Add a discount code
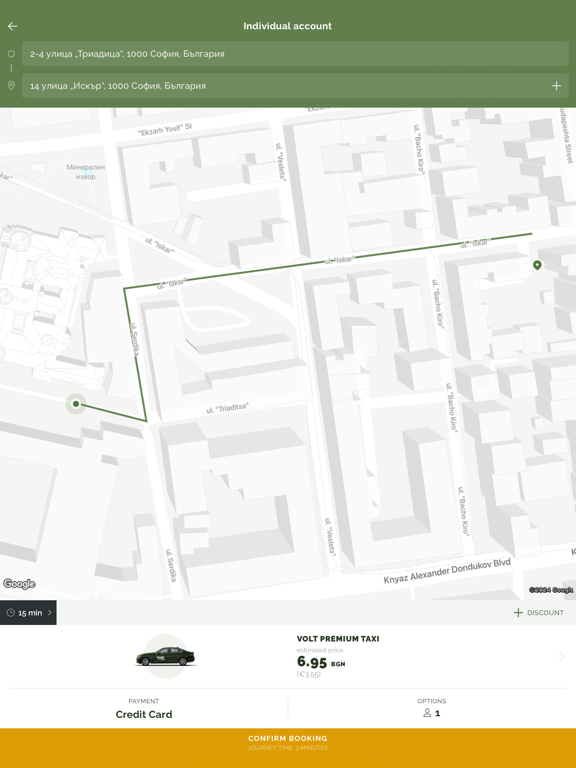 coord(538,612)
